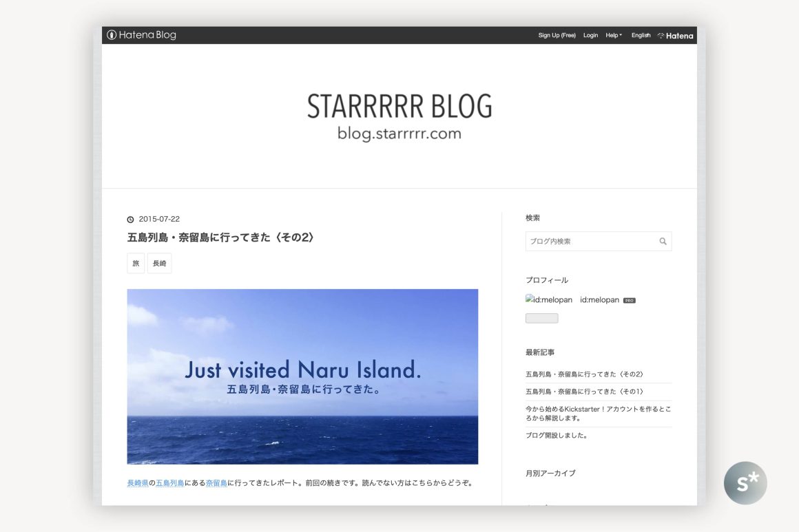799x532 pixels.
Task: Click the PRO badge beside id:melopan
Action: click(x=629, y=301)
